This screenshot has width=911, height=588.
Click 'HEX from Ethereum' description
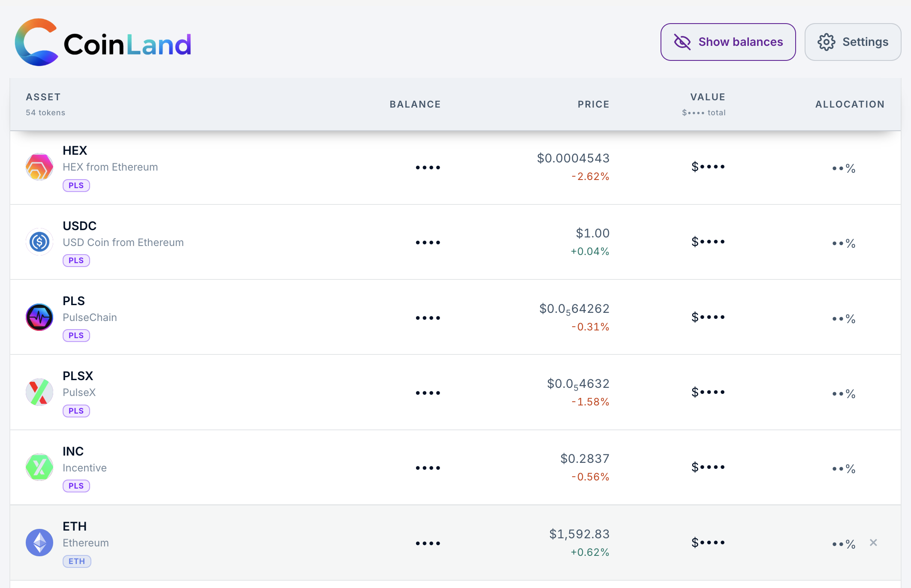(110, 167)
